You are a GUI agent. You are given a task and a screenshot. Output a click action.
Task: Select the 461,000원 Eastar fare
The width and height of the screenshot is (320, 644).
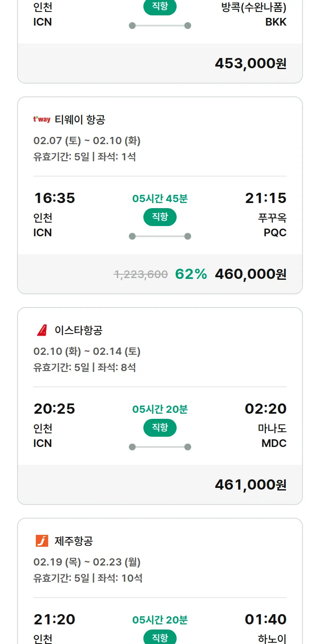tap(250, 485)
